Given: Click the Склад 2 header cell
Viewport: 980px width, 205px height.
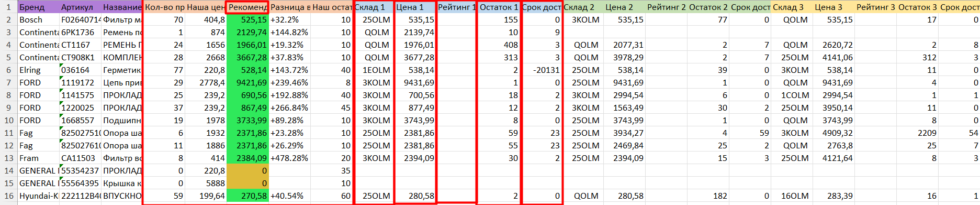Looking at the screenshot, I should 582,7.
